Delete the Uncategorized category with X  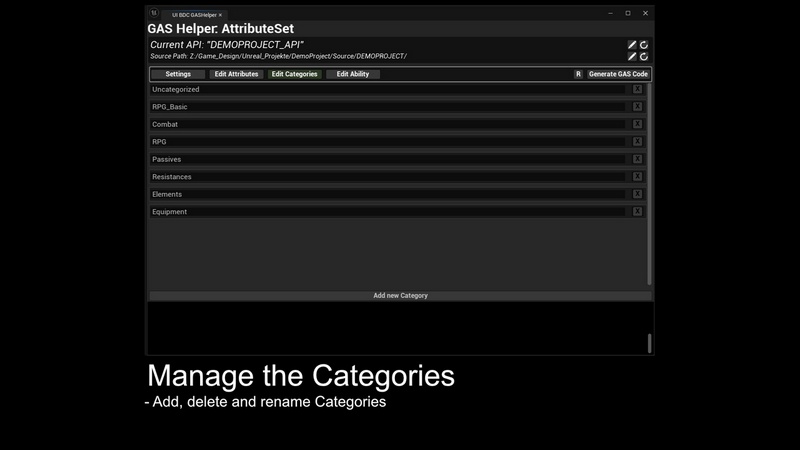point(637,89)
